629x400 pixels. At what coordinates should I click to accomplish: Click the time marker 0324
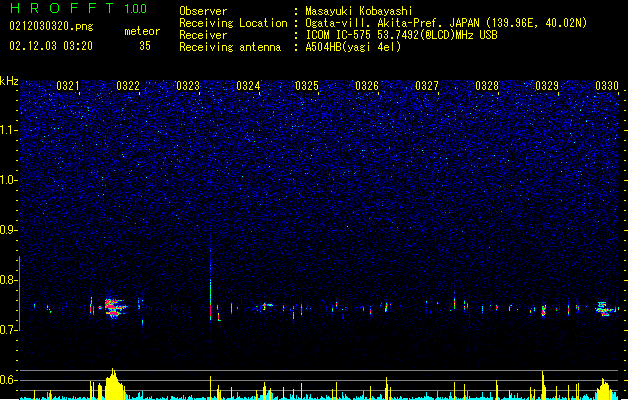coord(248,86)
